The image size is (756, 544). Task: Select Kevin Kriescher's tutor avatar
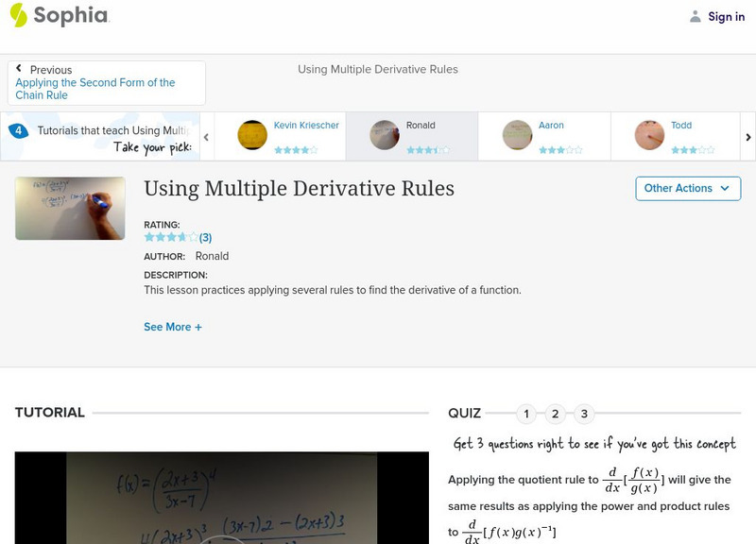tap(250, 134)
